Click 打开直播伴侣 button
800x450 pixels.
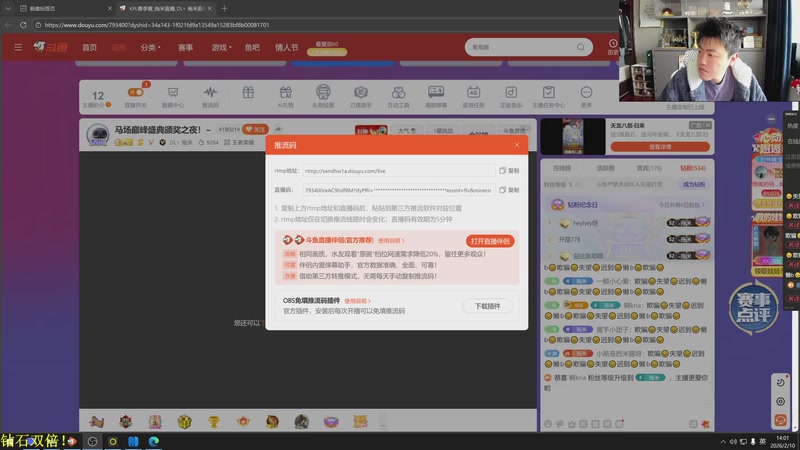490,241
